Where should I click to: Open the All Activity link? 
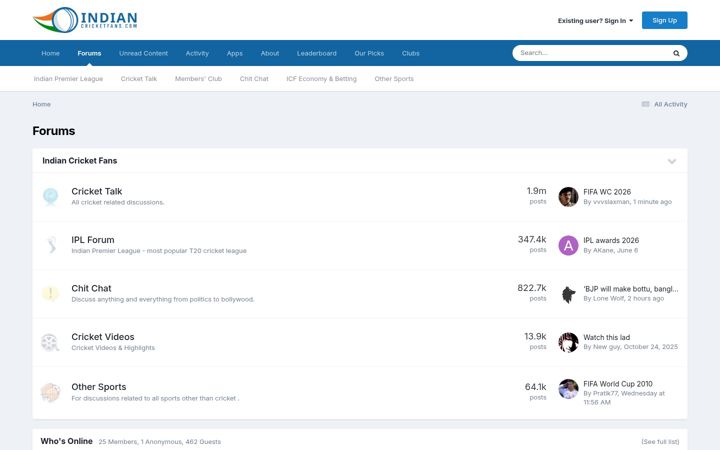click(x=664, y=104)
